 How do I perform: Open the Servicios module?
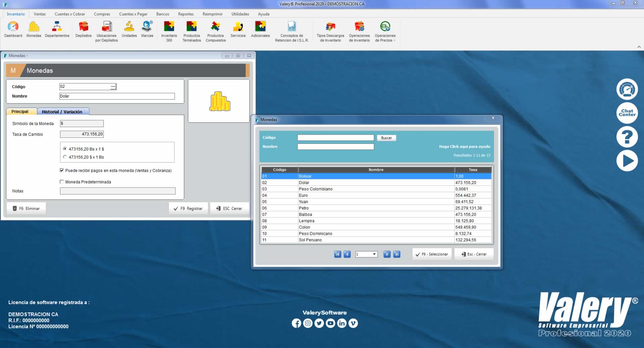[x=238, y=30]
